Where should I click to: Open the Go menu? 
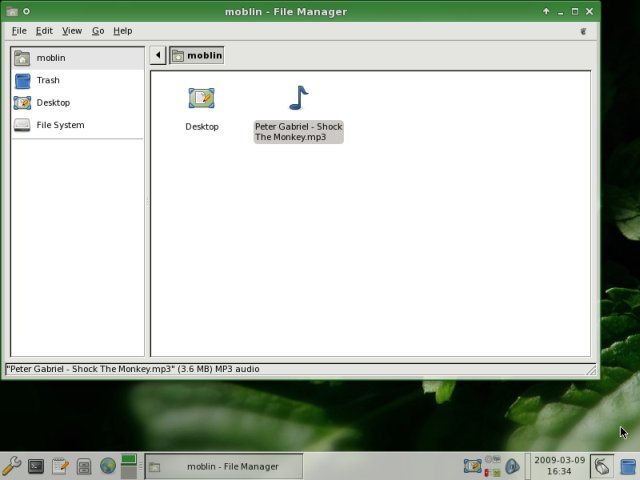pyautogui.click(x=98, y=31)
